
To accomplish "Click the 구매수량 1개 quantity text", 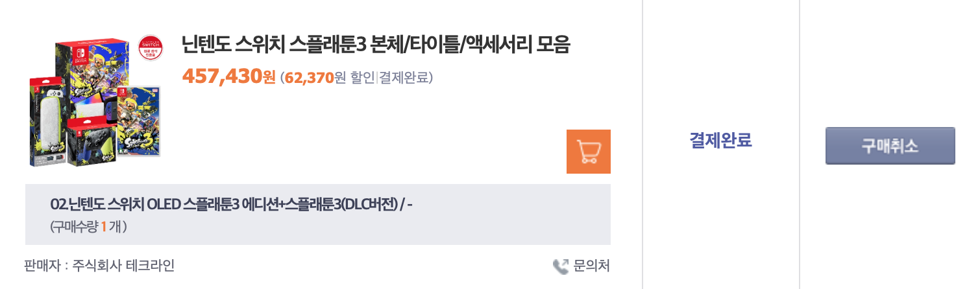I will [88, 227].
